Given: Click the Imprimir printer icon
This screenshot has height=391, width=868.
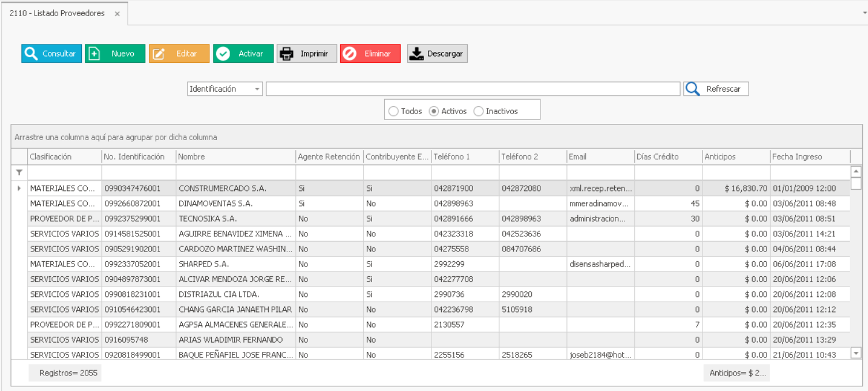Looking at the screenshot, I should [286, 54].
